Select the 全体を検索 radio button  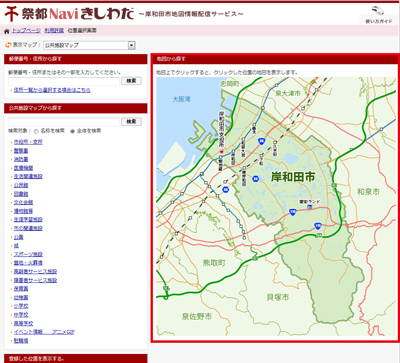[72, 131]
